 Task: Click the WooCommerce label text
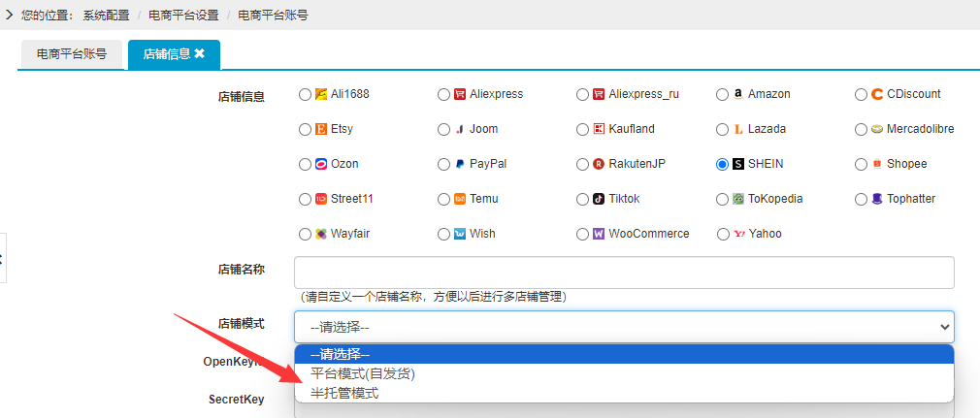point(649,234)
